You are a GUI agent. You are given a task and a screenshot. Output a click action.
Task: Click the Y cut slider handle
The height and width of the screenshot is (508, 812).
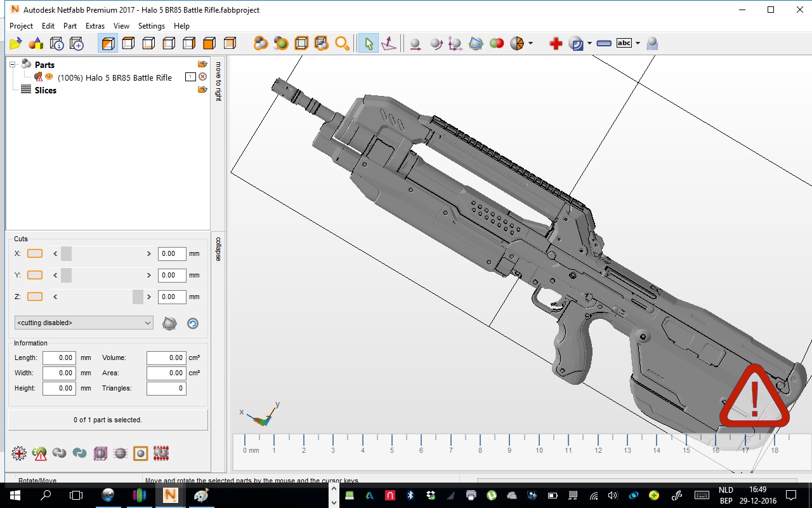click(66, 275)
